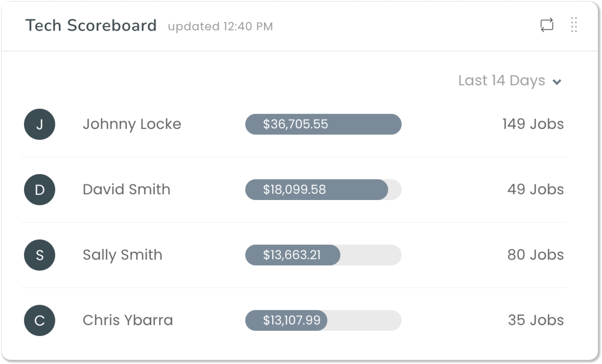Click the $36,705.55 revenue bar
The image size is (602, 364).
tap(323, 124)
